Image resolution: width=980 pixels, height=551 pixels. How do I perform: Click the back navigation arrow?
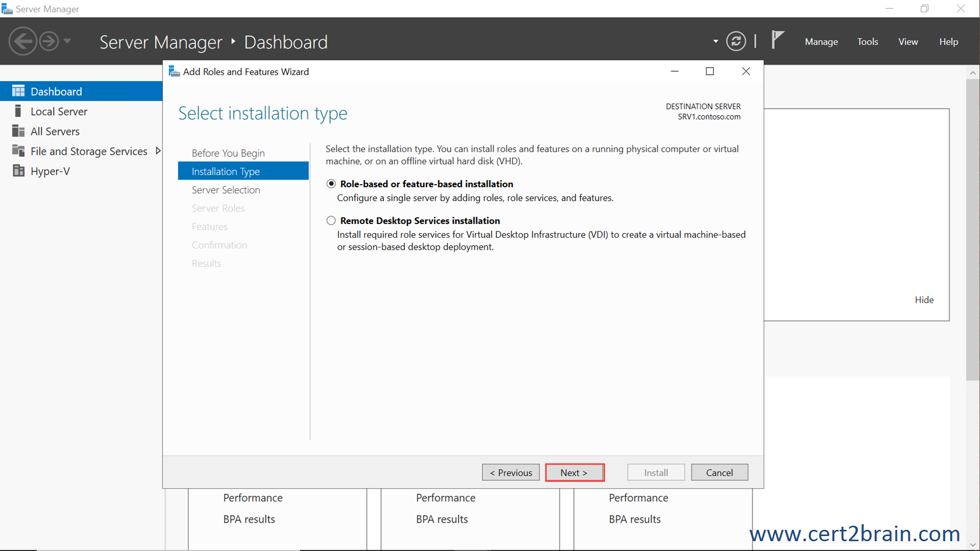[23, 41]
